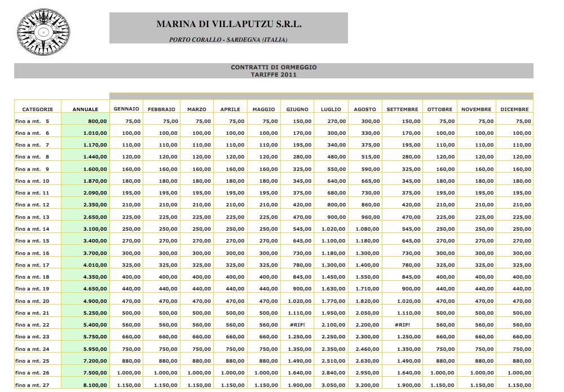Viewport: 564px width, 392px height.
Task: Click annual value 2.650,00 for mt. 13
Action: point(95,217)
